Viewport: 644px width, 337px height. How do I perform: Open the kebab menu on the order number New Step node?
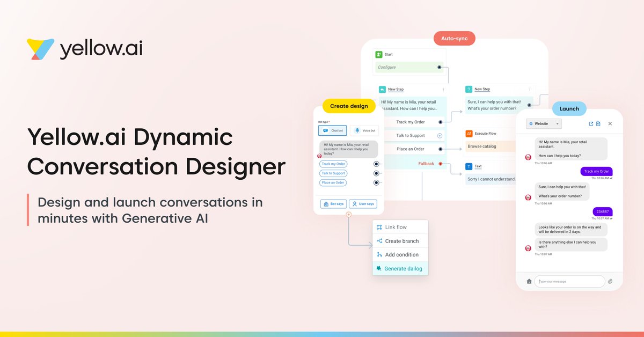(530, 89)
